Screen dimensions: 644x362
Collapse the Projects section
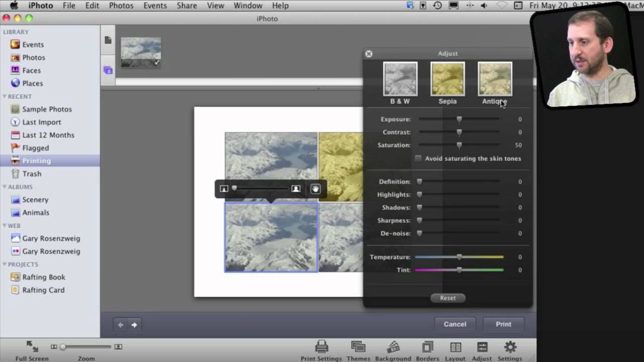pyautogui.click(x=5, y=264)
